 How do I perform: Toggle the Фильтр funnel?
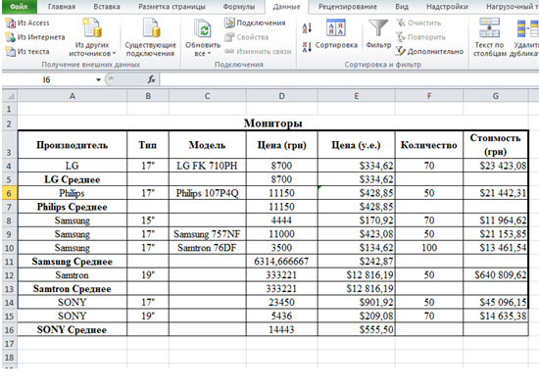pyautogui.click(x=378, y=34)
